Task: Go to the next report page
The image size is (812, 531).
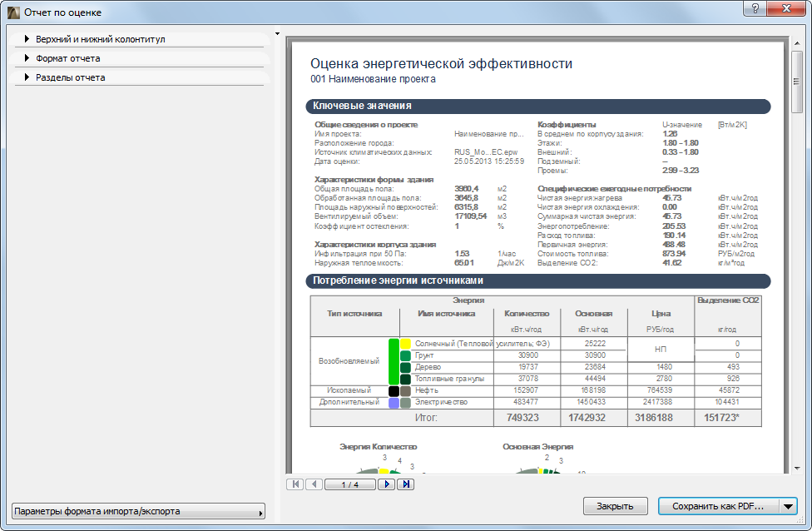Action: [x=386, y=484]
